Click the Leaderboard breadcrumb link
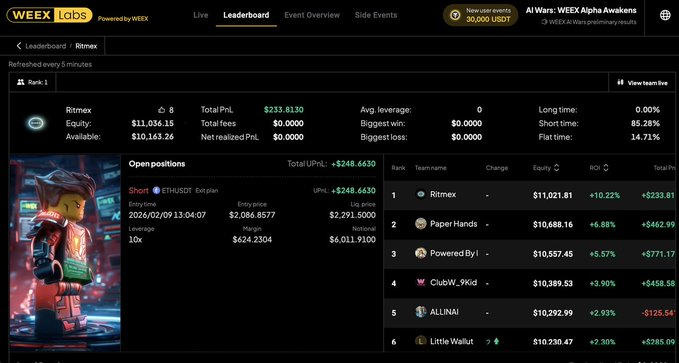This screenshot has height=363, width=679. (45, 46)
